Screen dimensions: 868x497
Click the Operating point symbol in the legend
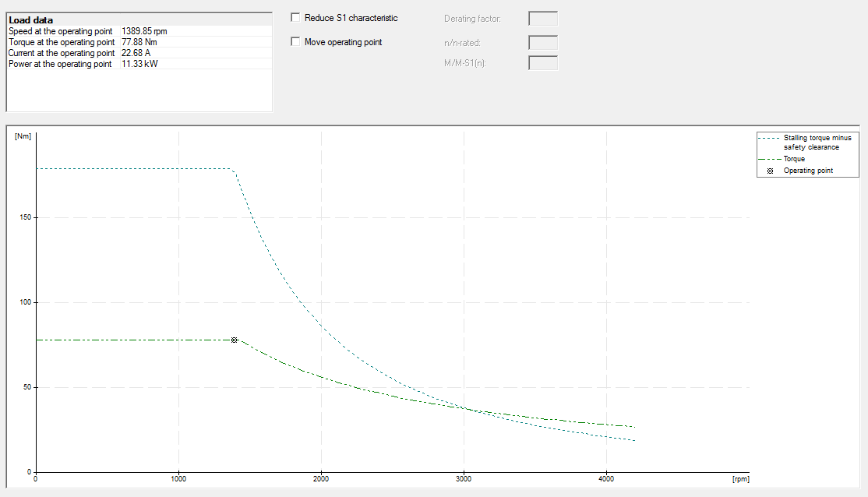(x=770, y=171)
